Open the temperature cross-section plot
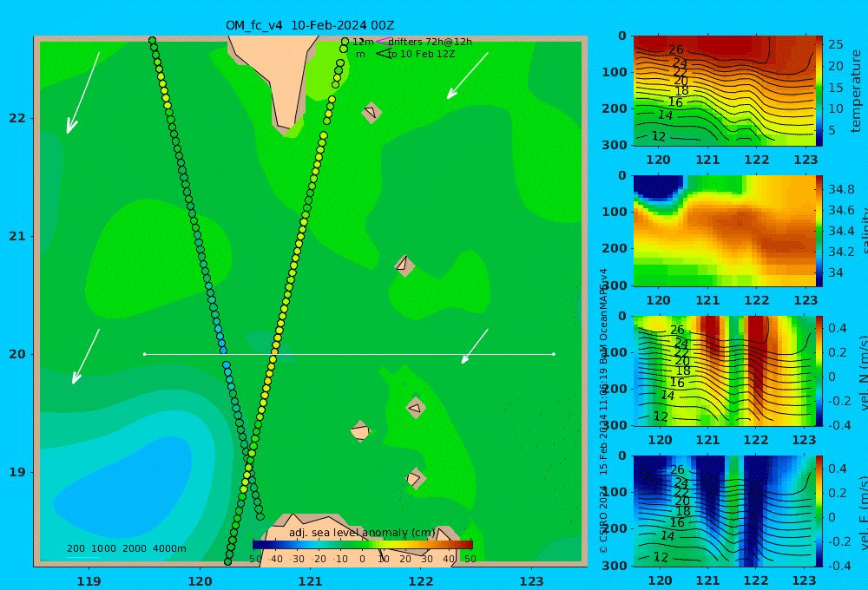This screenshot has width=868, height=590. 724,91
